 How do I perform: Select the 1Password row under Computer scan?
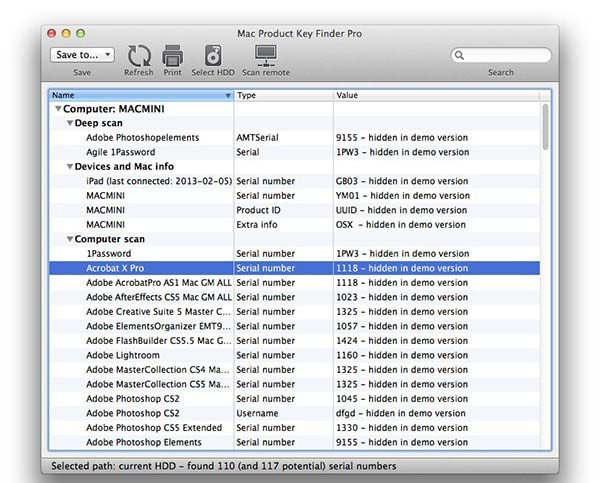point(295,253)
